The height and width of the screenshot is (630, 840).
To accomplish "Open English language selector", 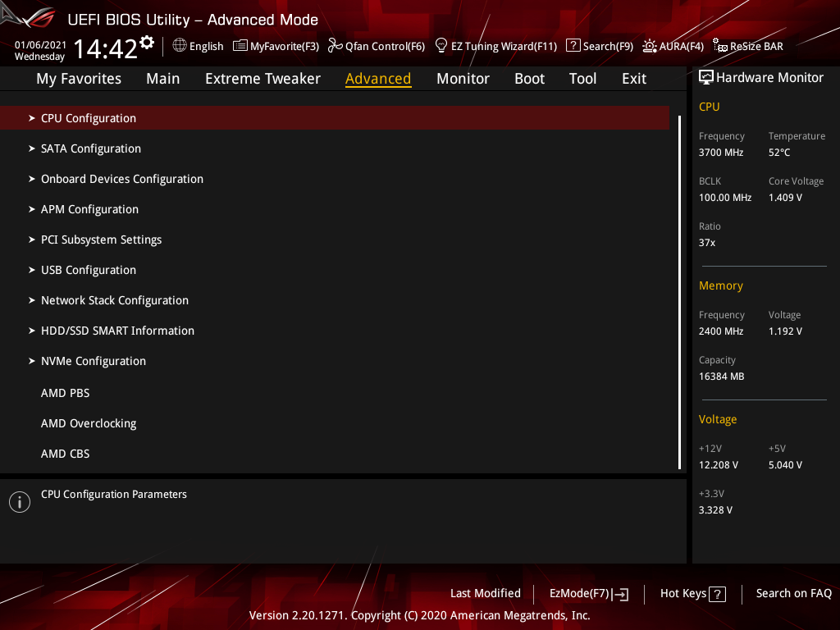I will click(x=206, y=46).
